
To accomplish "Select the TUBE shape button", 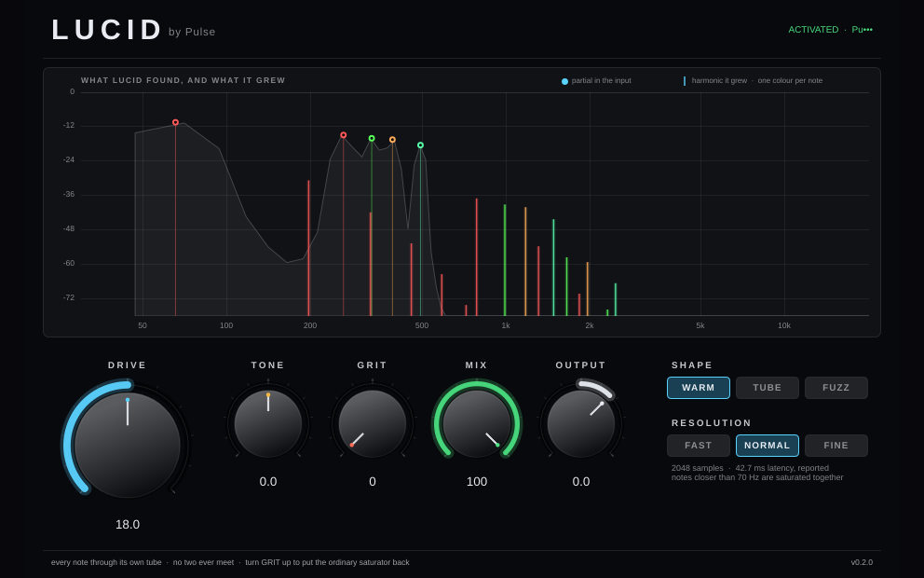I will (768, 388).
